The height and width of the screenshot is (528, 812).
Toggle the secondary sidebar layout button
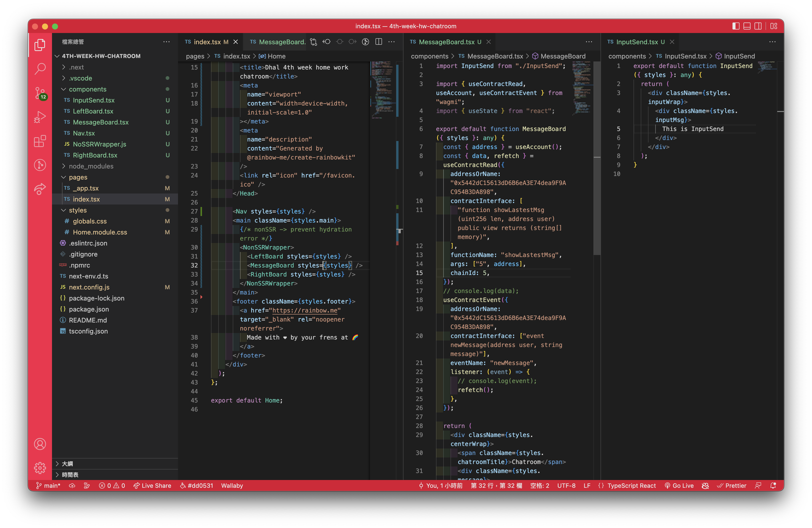(758, 26)
